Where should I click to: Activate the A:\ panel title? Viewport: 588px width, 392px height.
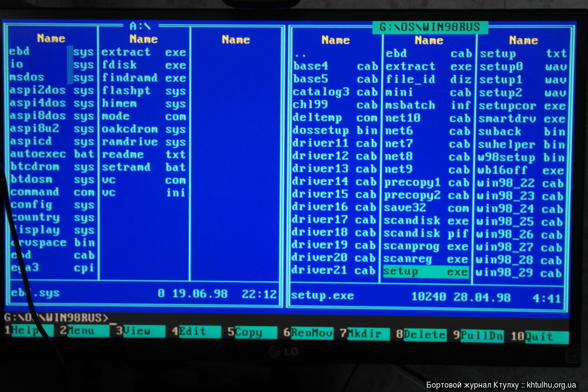click(x=140, y=25)
